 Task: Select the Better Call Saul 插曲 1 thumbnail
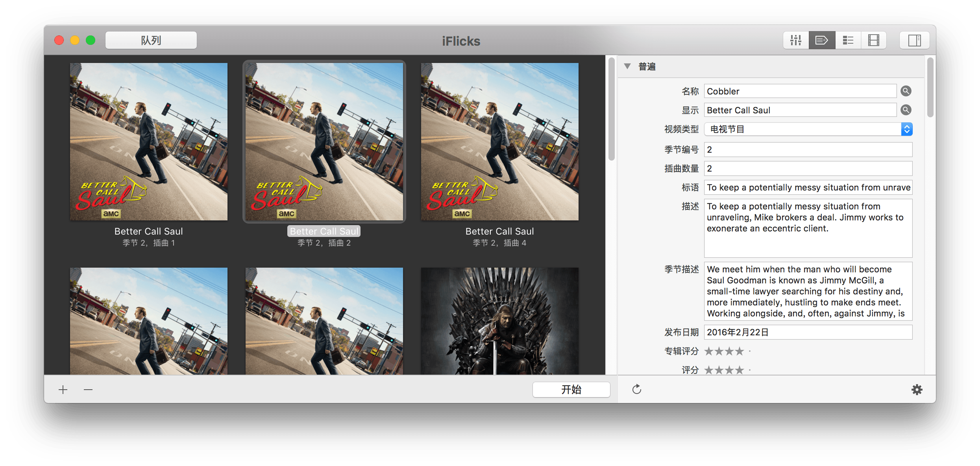[x=149, y=142]
